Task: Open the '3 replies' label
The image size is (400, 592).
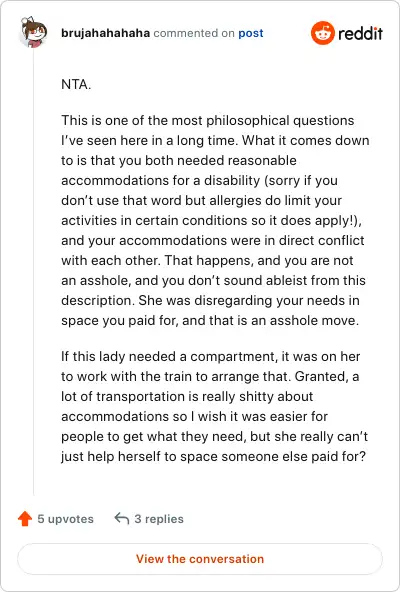Action: point(159,519)
